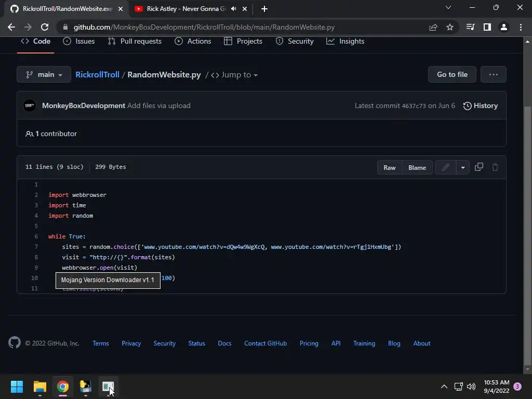
Task: Open Contact GitHub footer link
Action: [x=265, y=343]
